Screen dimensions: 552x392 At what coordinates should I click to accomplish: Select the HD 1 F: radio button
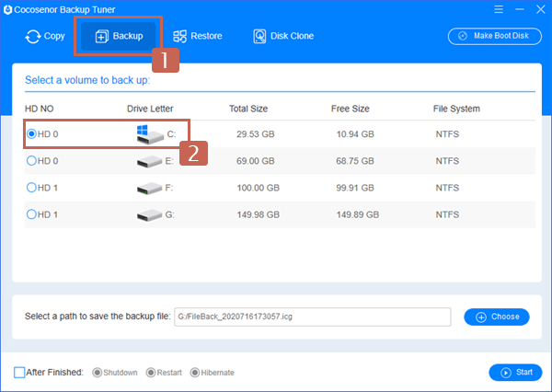(31, 188)
